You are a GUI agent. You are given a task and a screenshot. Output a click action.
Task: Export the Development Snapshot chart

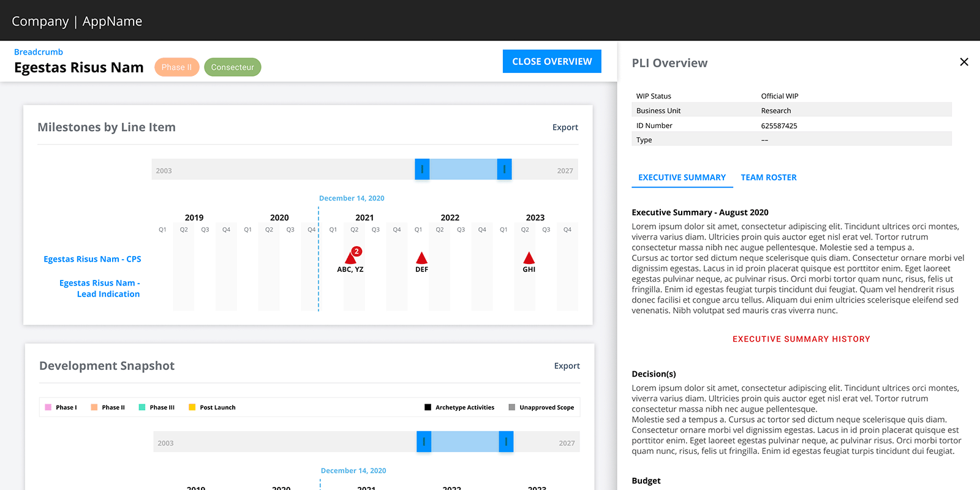pyautogui.click(x=567, y=366)
